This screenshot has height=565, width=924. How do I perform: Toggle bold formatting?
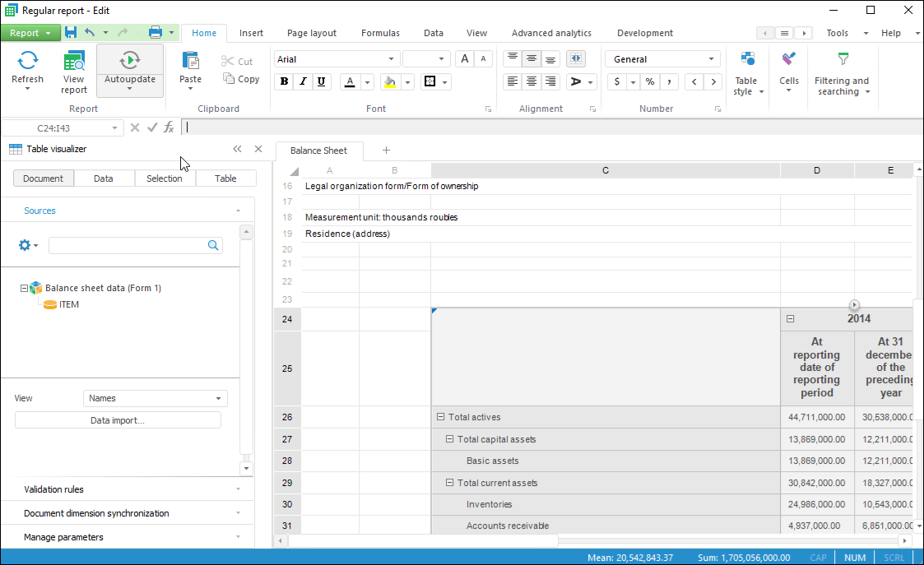[285, 81]
